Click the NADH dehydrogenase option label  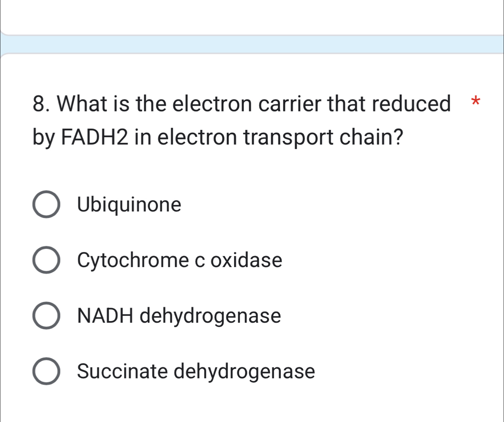179,316
